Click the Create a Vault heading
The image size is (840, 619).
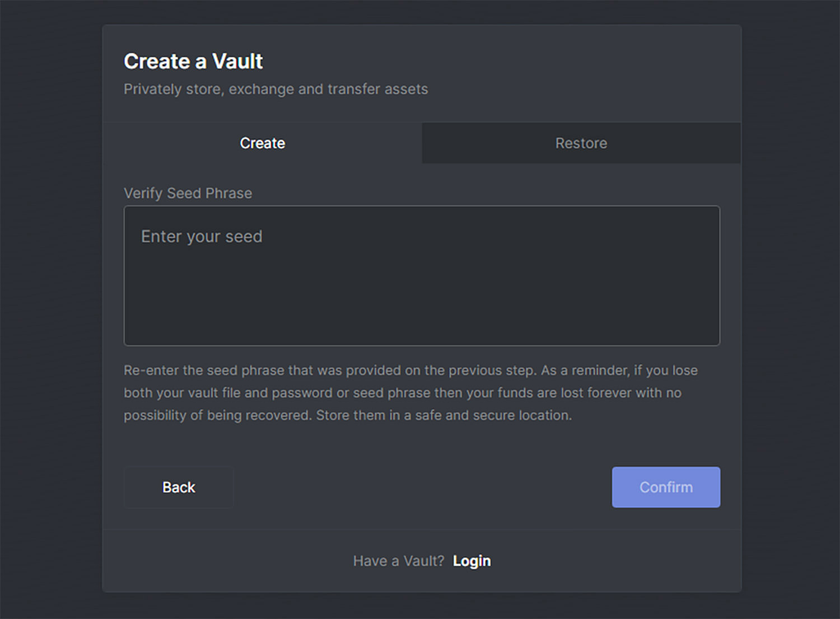(x=193, y=61)
